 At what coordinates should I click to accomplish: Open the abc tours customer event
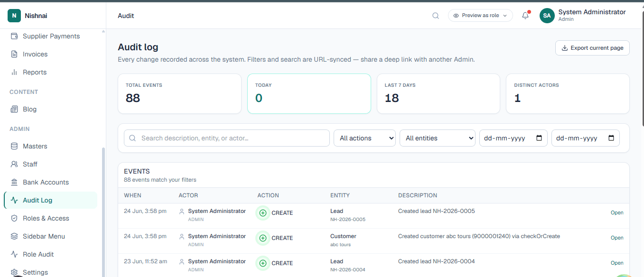(x=617, y=238)
